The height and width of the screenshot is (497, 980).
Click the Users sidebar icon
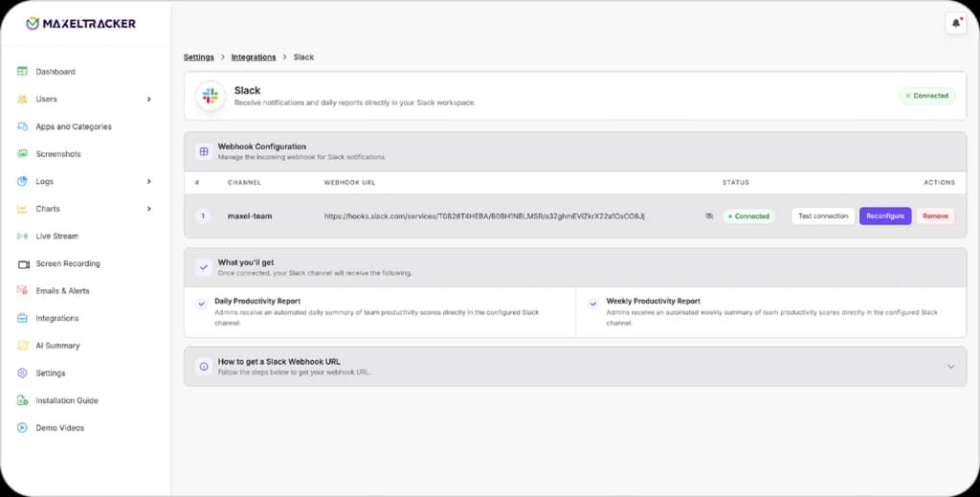(23, 99)
